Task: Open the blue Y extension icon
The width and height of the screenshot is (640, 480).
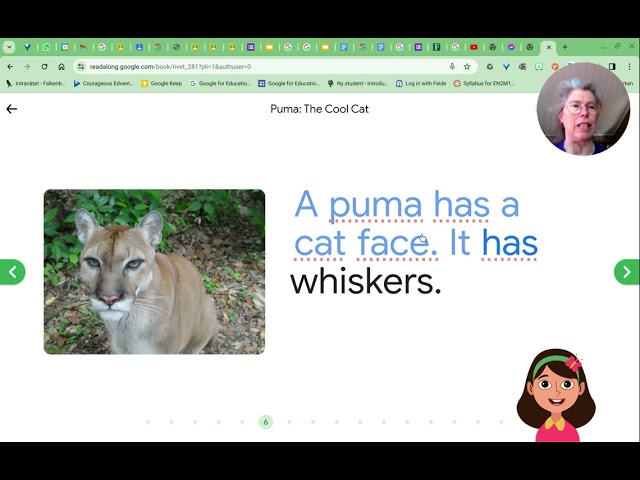Action: pyautogui.click(x=506, y=67)
